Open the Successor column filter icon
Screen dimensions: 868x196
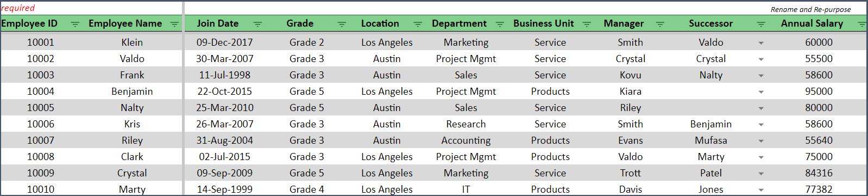[761, 24]
